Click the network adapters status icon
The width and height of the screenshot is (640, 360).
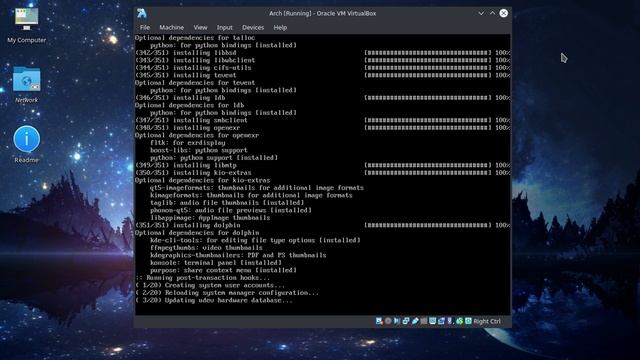point(406,321)
